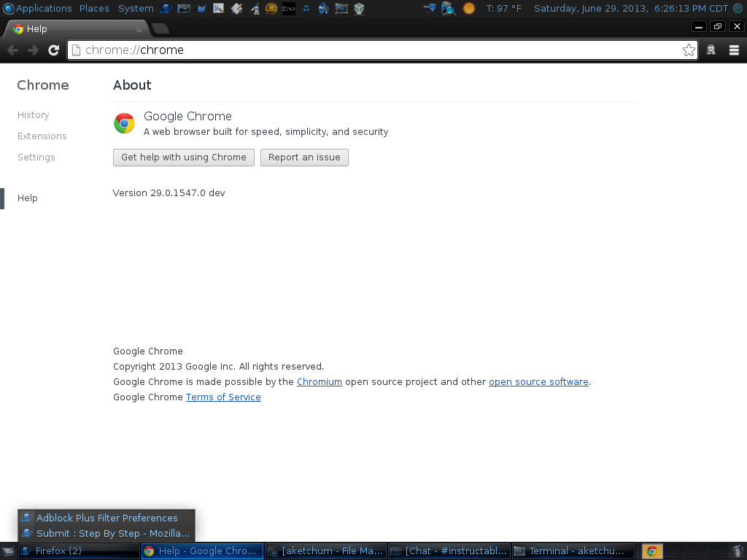This screenshot has height=560, width=747.
Task: Click the Report an issue button
Action: (304, 157)
